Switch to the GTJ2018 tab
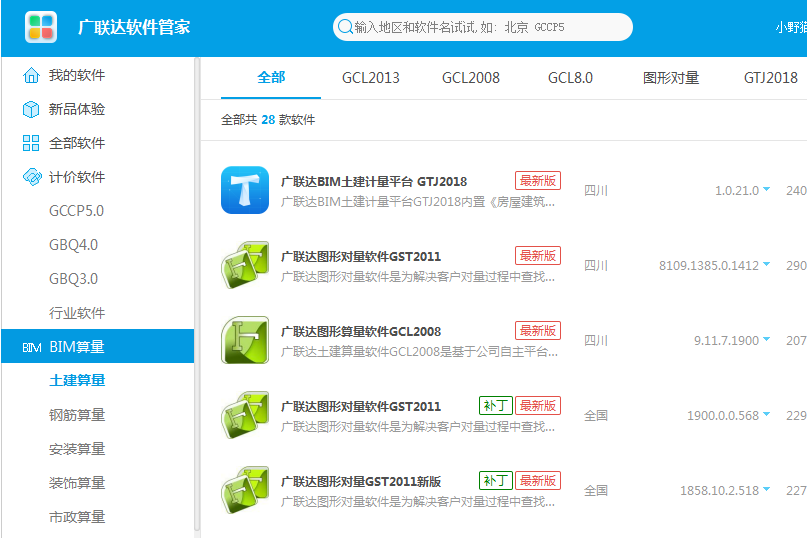The image size is (807, 538). pos(770,78)
